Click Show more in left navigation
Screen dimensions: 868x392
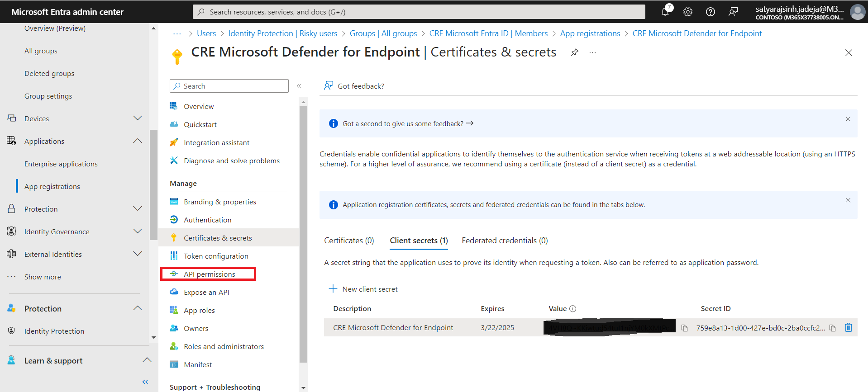43,277
